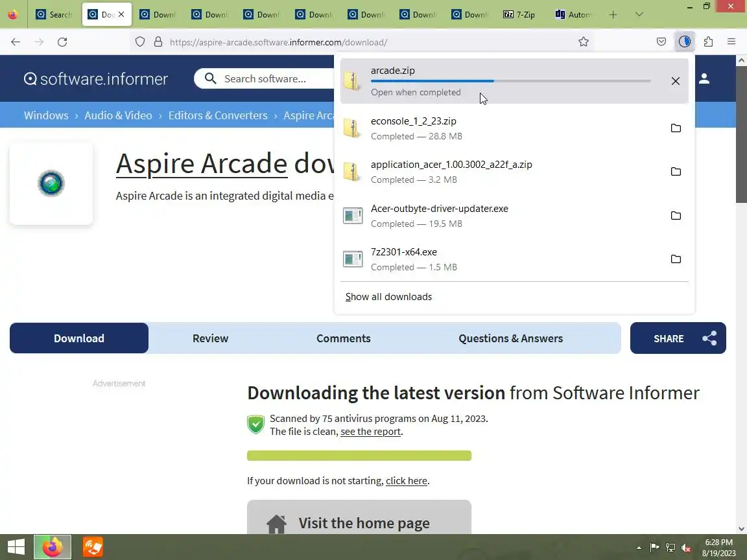Image resolution: width=747 pixels, height=560 pixels.
Task: Show 7z2301-x64.exe in folder
Action: click(x=676, y=259)
